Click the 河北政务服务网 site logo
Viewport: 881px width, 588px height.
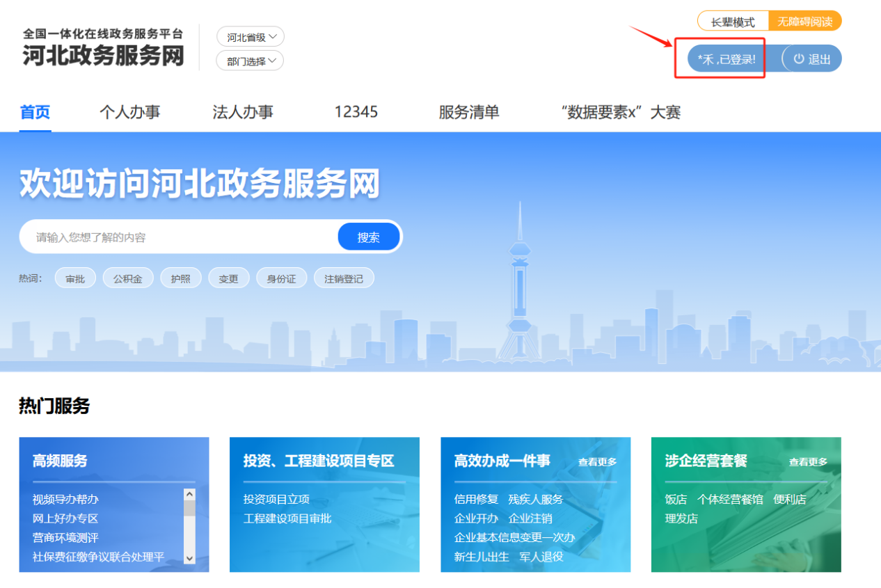103,47
